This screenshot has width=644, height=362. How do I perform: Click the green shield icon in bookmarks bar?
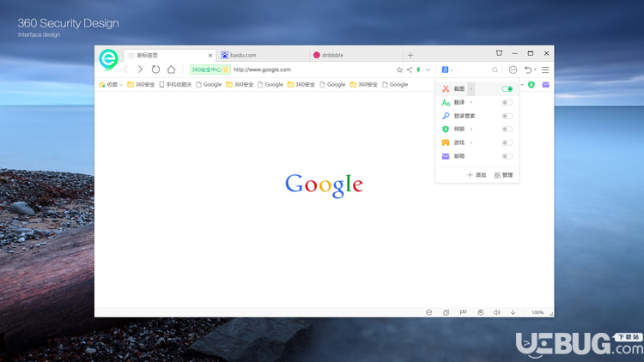532,85
